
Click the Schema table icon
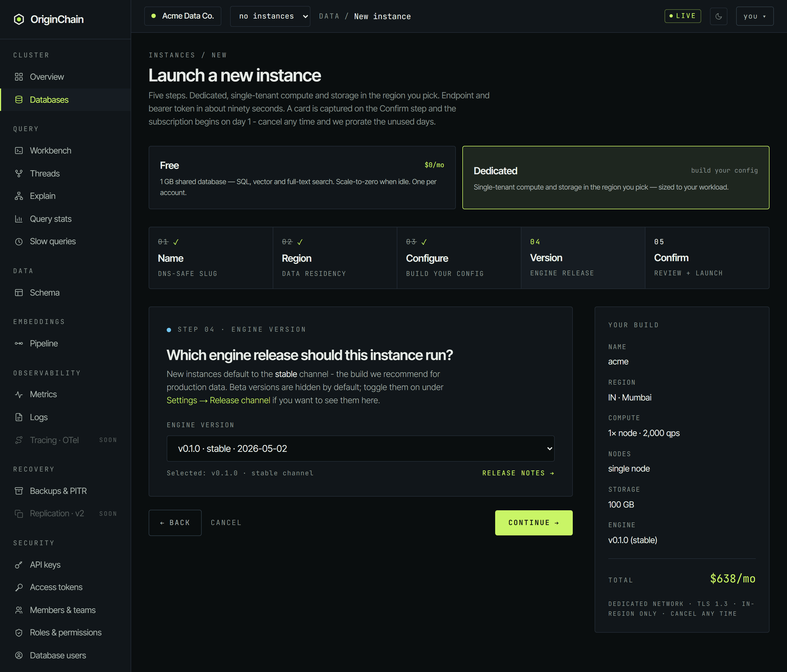(19, 293)
